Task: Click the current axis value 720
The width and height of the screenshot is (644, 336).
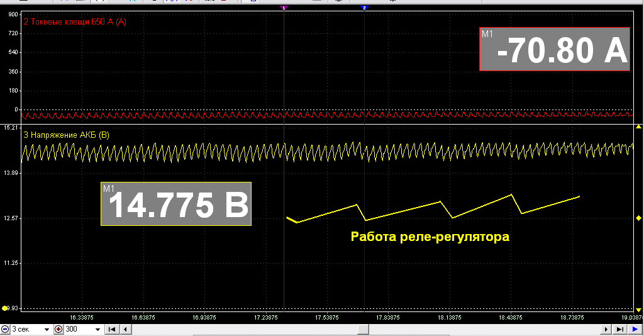Action: coord(13,33)
